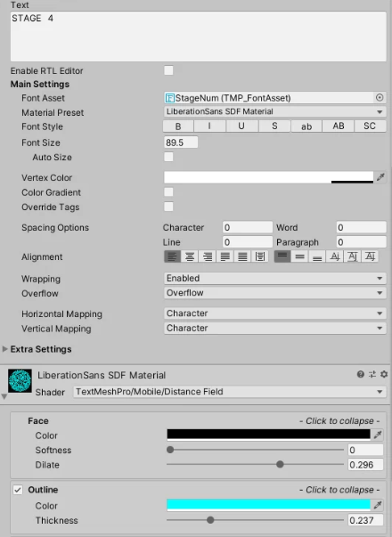
Task: Set middle vertical text alignment
Action: coord(300,256)
